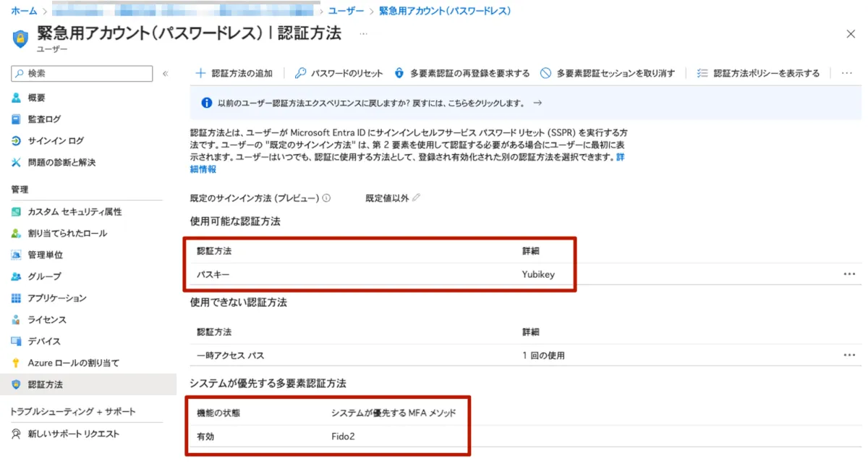Open more toolbar commands ellipsis
This screenshot has width=868, height=464.
tap(847, 73)
